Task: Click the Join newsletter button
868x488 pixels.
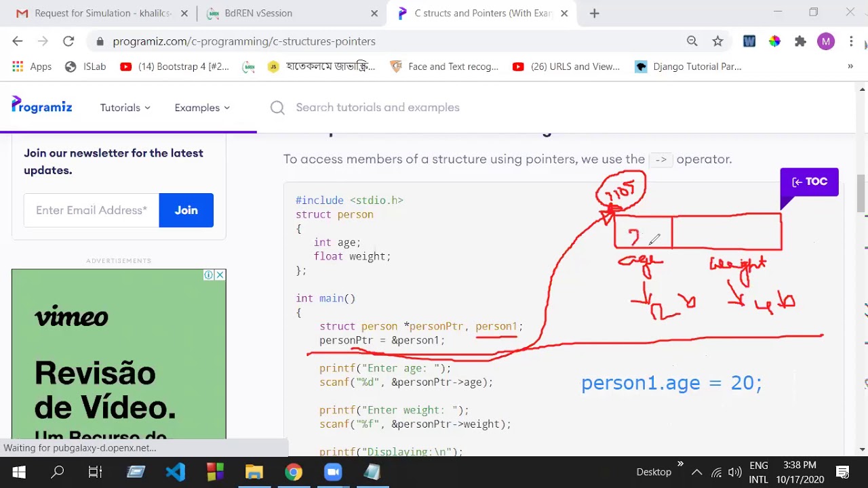Action: coord(186,210)
